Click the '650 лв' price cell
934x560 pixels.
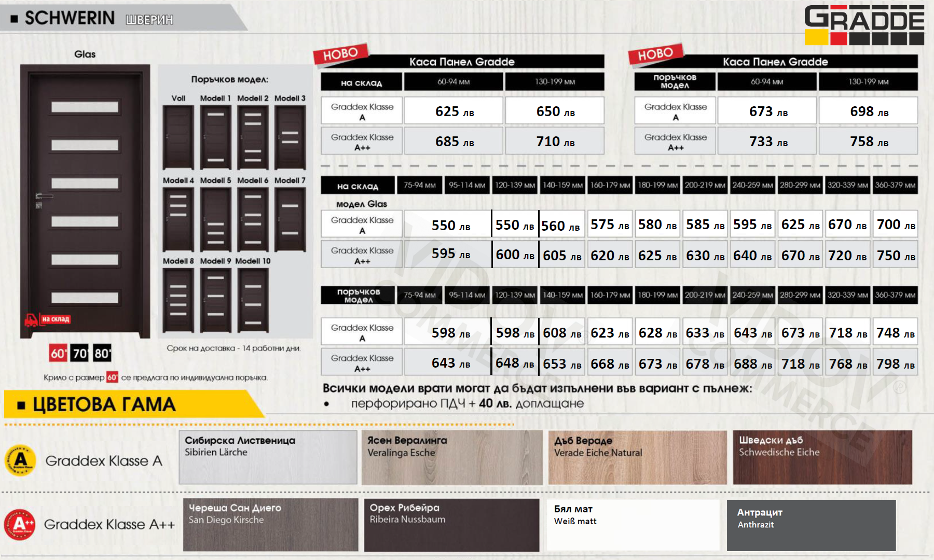pos(555,111)
